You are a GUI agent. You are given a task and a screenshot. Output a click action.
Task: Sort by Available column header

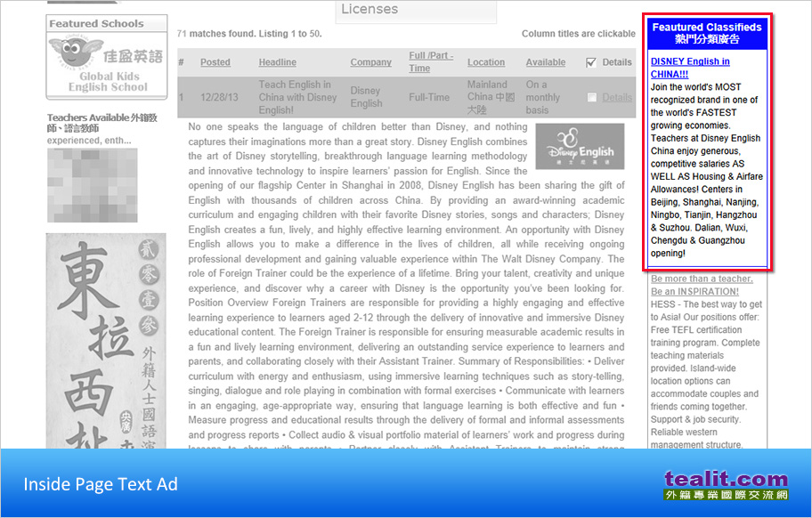(x=545, y=62)
